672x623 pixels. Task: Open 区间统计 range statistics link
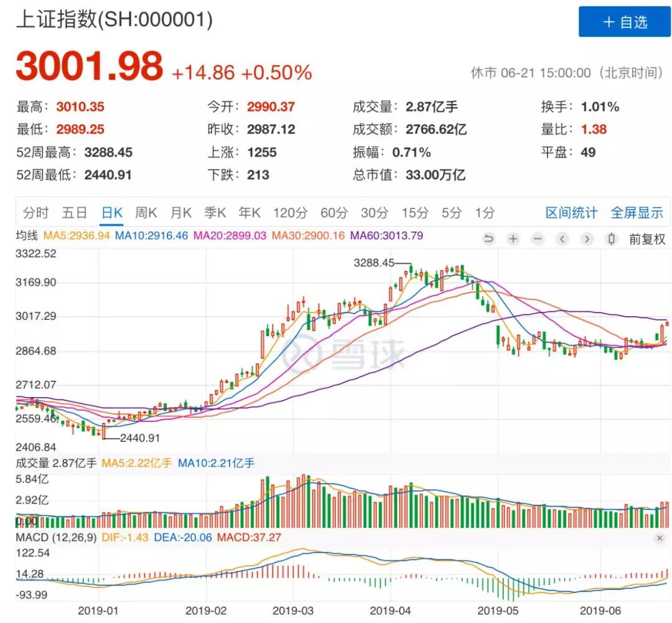pos(571,213)
